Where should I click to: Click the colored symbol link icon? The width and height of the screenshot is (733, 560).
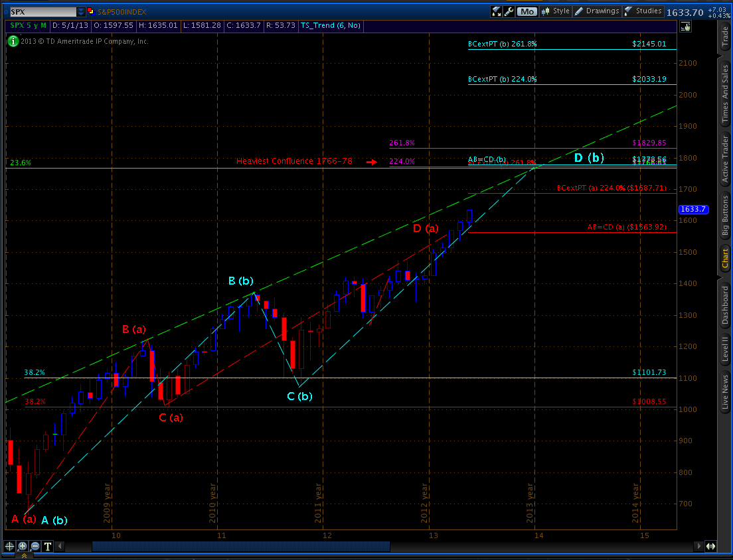92,12
